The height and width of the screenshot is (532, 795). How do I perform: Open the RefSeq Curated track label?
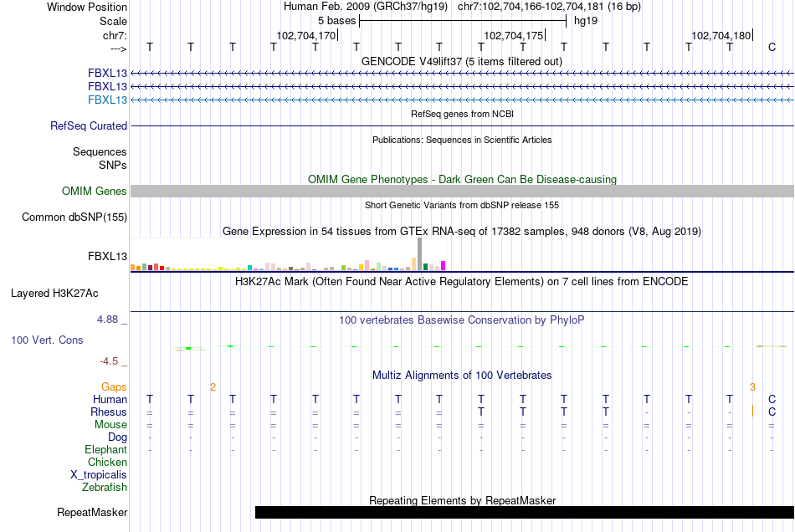89,125
